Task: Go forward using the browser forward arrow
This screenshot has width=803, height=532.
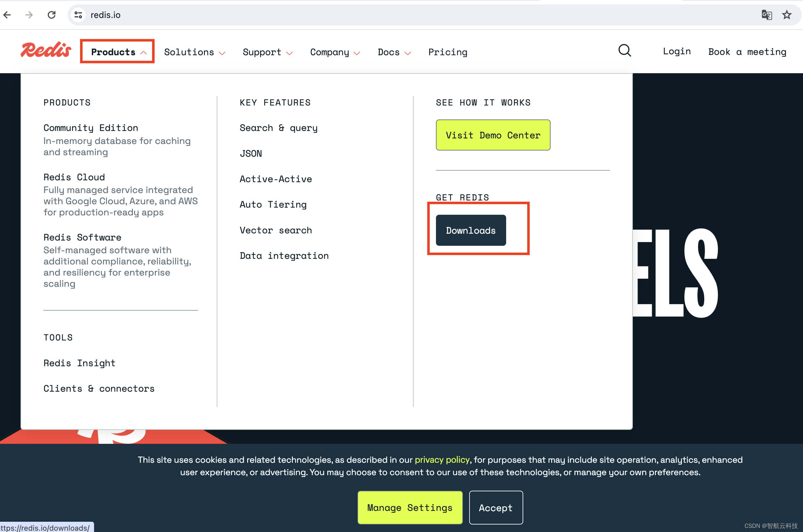Action: pyautogui.click(x=29, y=15)
